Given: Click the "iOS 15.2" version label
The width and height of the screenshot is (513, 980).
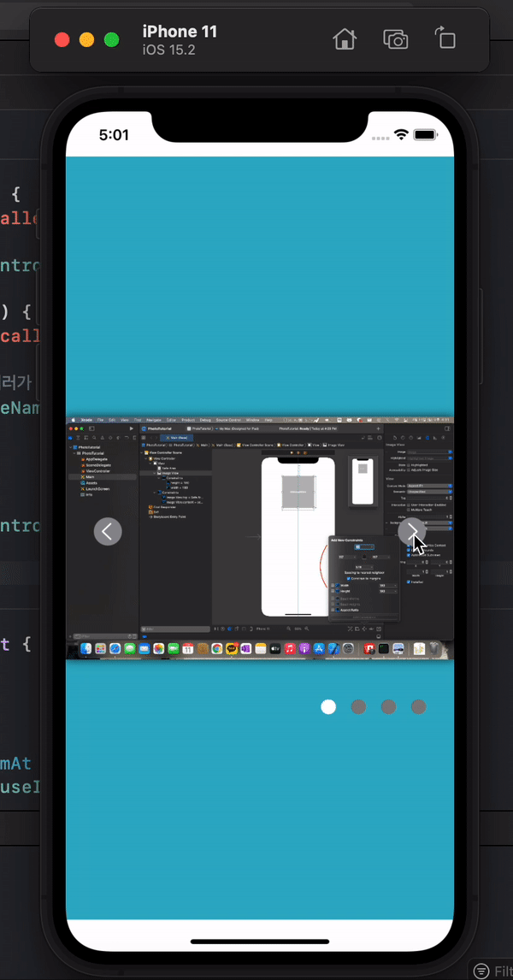Looking at the screenshot, I should pos(168,50).
